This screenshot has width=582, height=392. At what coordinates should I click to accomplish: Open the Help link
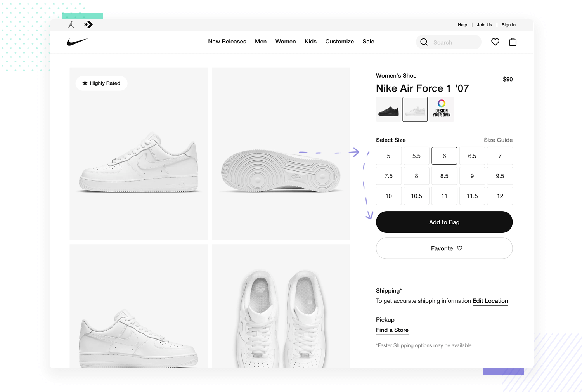[462, 25]
